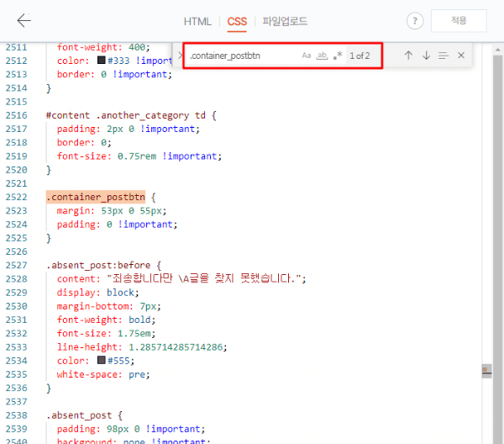504x444 pixels.
Task: Open the HTML tab
Action: tap(197, 22)
